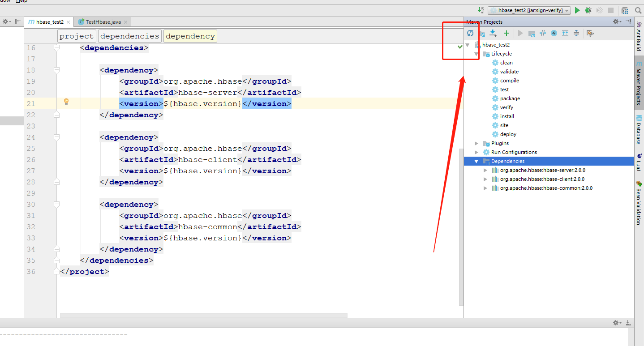Image resolution: width=644 pixels, height=346 pixels.
Task: Expand Run Configurations node
Action: (477, 152)
